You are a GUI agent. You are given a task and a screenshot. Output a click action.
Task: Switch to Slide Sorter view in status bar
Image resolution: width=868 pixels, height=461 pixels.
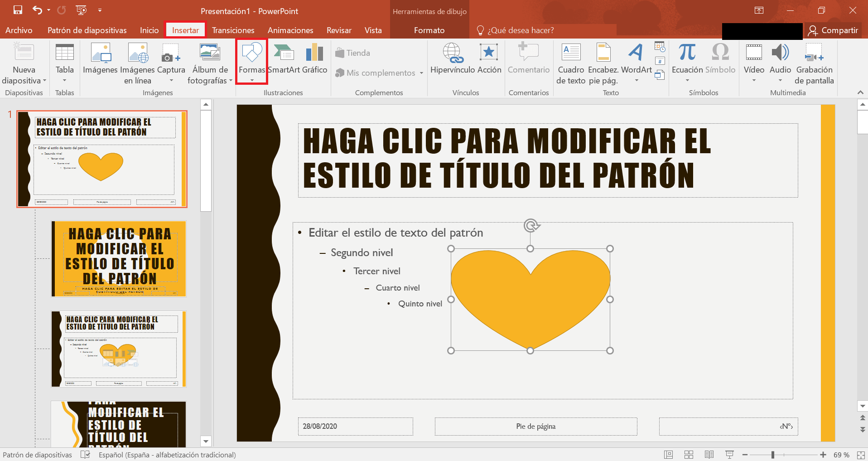tap(689, 455)
